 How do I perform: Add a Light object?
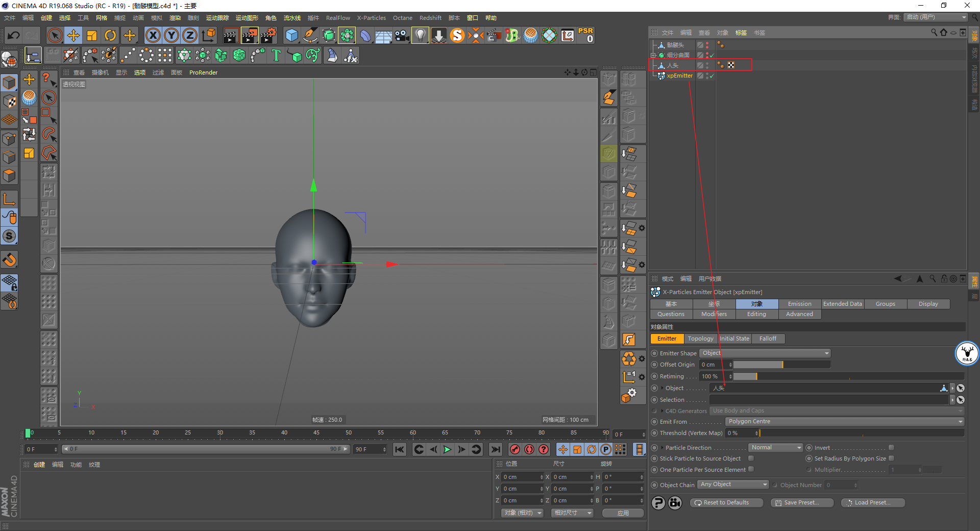point(420,35)
